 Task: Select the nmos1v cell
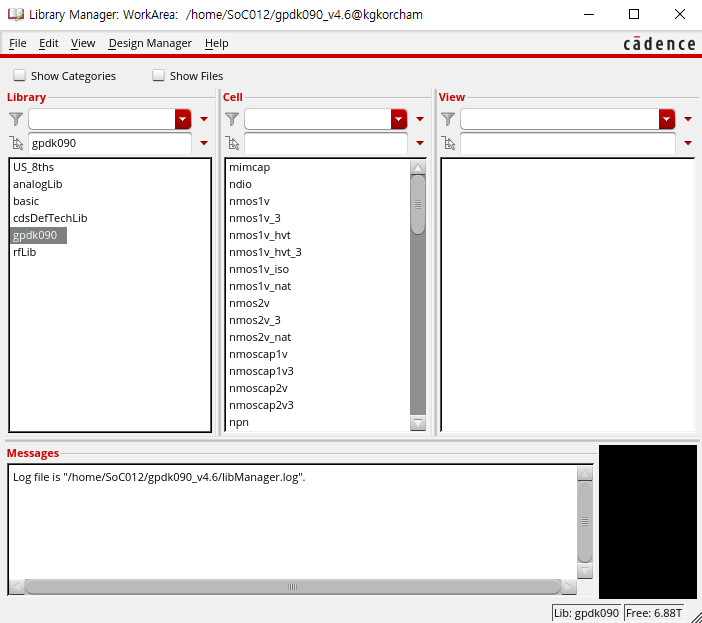pos(249,201)
